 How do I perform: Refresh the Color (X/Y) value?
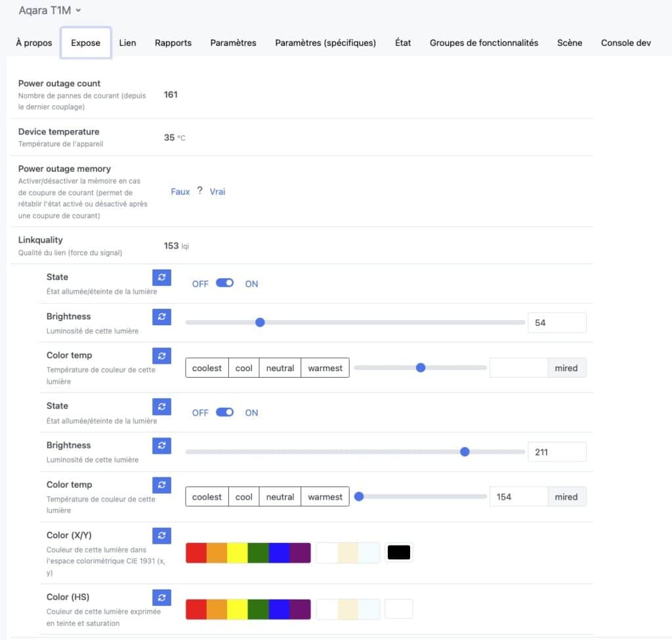pyautogui.click(x=161, y=536)
